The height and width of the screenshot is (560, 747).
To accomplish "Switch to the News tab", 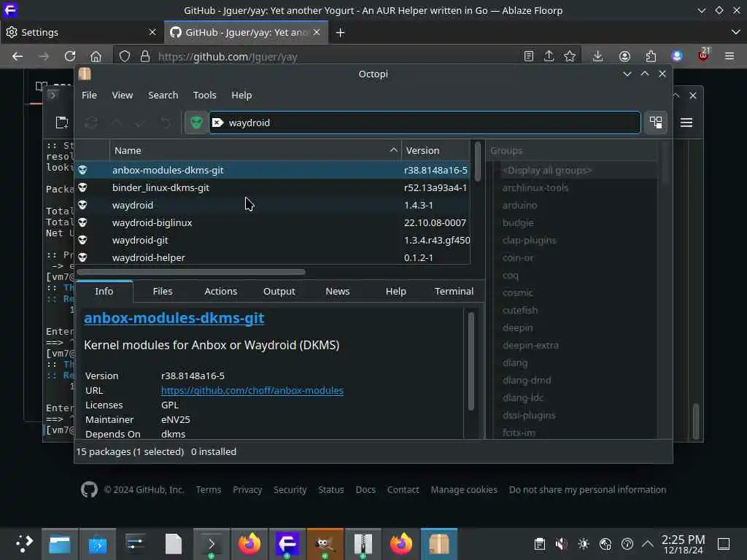I will (337, 292).
